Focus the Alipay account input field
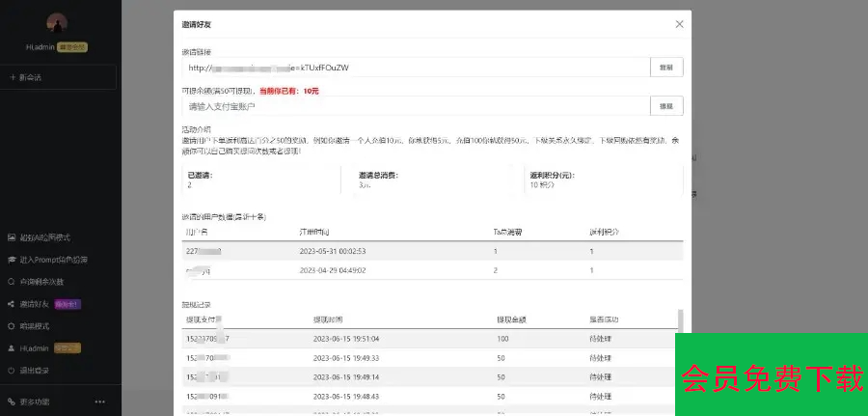This screenshot has width=868, height=416. point(416,106)
